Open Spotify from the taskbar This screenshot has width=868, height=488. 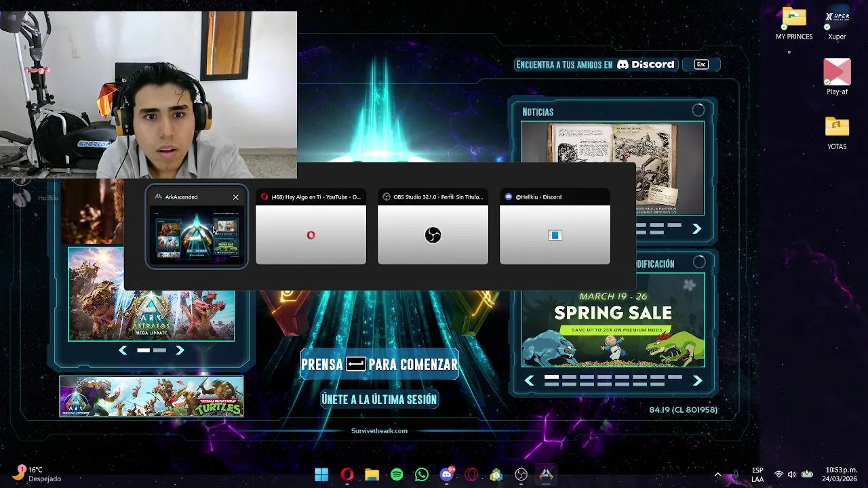(x=397, y=474)
